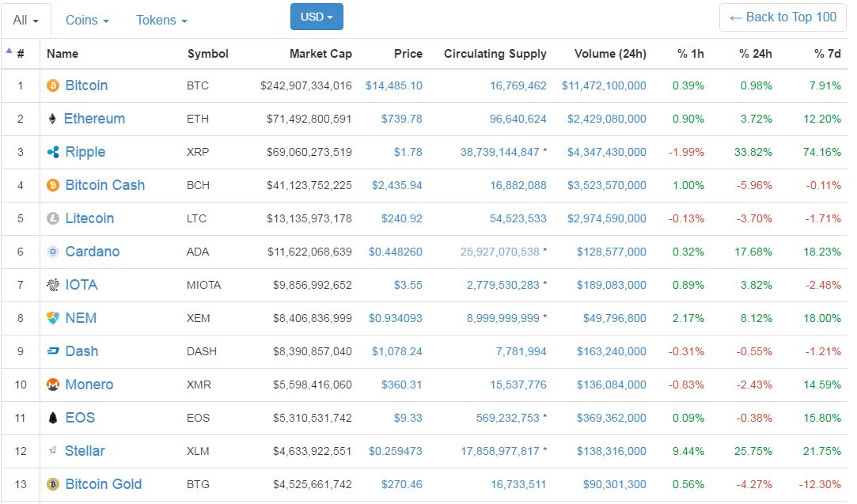Sort table by Symbol column
Screen dimensions: 857x504
[x=207, y=54]
